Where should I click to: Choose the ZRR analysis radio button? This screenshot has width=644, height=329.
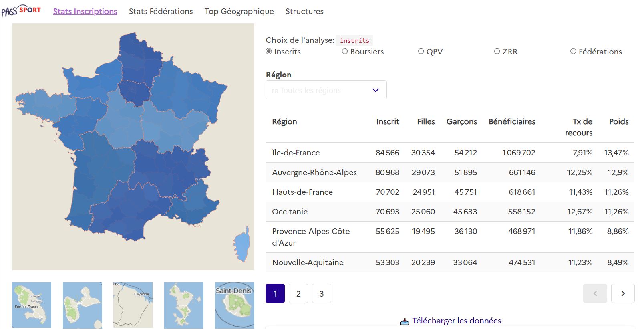click(x=497, y=52)
